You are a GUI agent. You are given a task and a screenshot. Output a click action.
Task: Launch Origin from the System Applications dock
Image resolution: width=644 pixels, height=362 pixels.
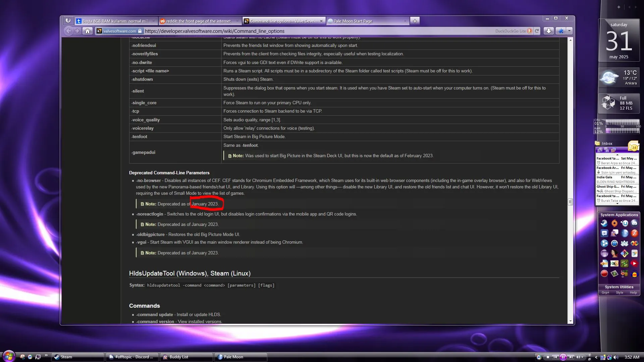tap(614, 223)
